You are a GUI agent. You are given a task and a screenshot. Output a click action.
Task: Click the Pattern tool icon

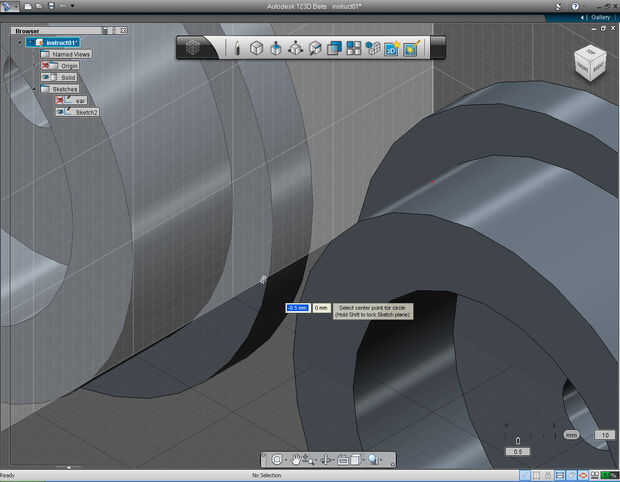point(353,48)
